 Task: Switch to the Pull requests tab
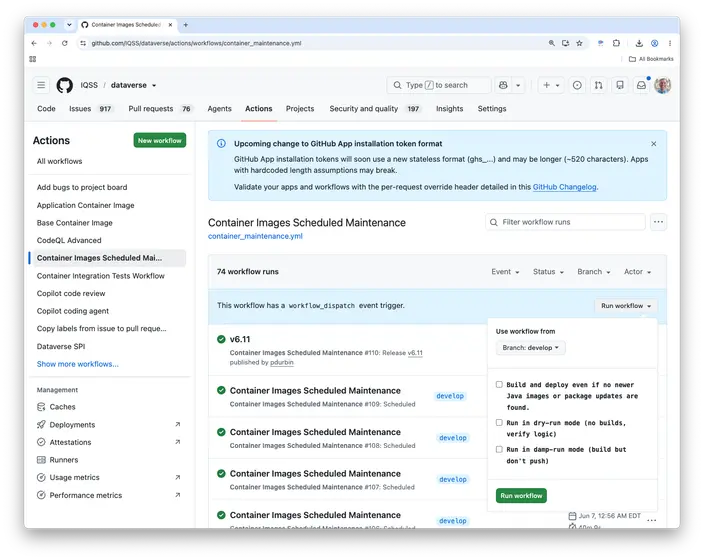(x=160, y=109)
